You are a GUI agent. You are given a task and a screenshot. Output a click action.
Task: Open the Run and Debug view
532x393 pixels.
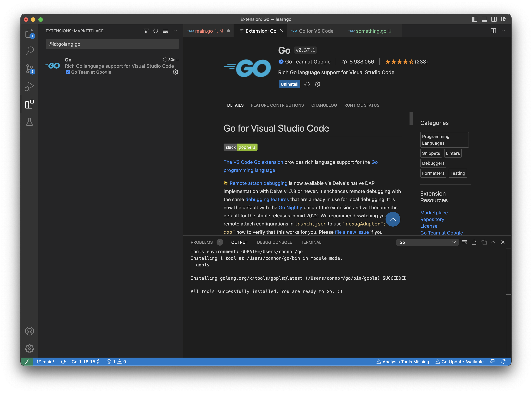coord(30,86)
